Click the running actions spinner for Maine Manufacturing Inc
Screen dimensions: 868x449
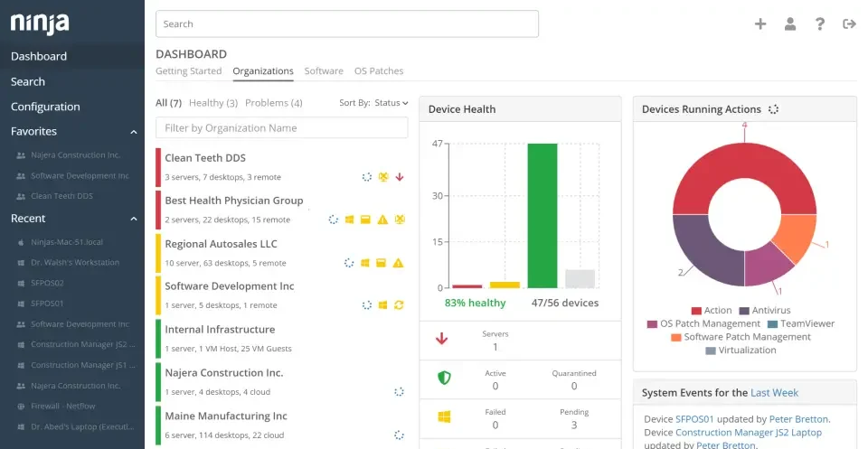(399, 435)
